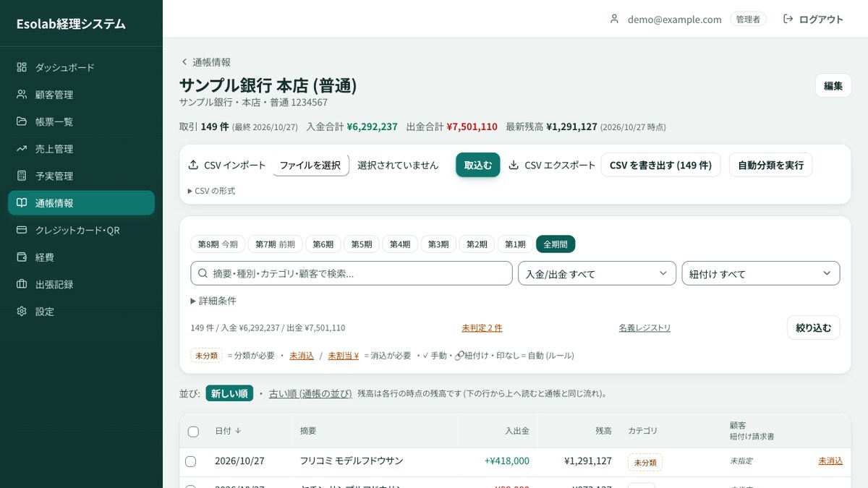Select the 新しい順 sort option
This screenshot has width=868, height=488.
[x=229, y=393]
